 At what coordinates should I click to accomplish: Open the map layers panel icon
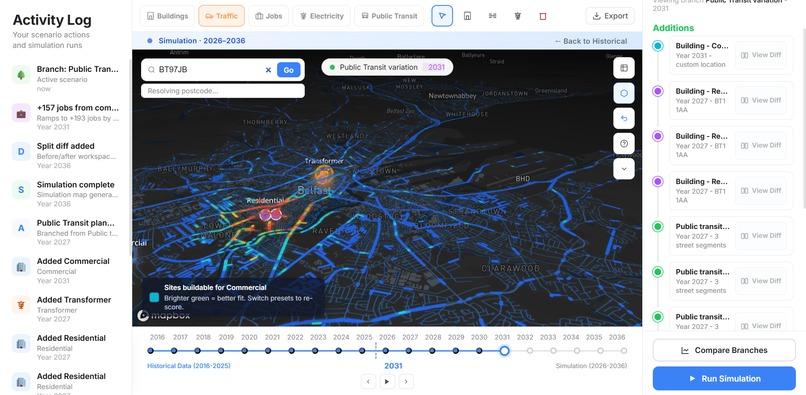click(624, 68)
